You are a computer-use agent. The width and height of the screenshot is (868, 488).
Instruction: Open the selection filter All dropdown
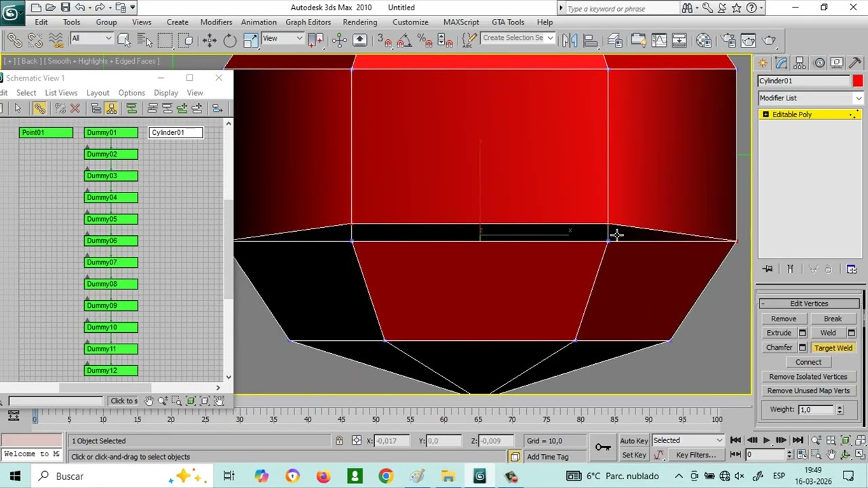pyautogui.click(x=91, y=39)
